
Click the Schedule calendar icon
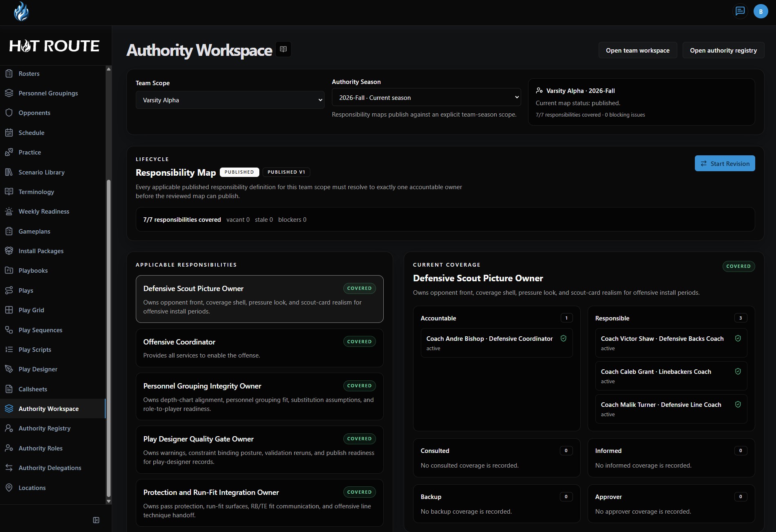9,132
